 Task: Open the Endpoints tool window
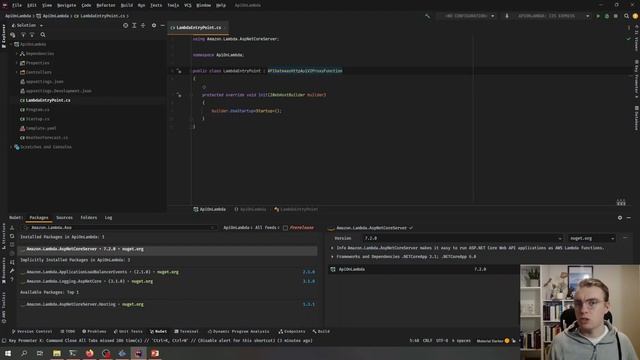coord(292,331)
